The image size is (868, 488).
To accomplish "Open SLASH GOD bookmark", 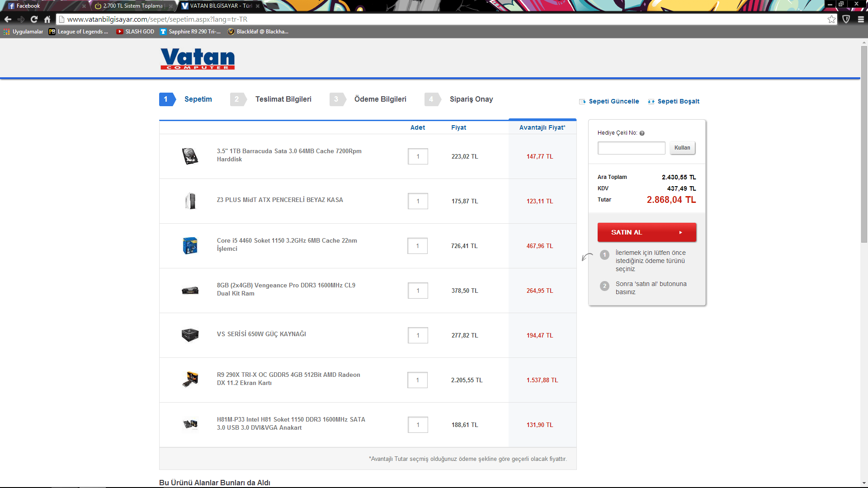I will click(x=135, y=32).
